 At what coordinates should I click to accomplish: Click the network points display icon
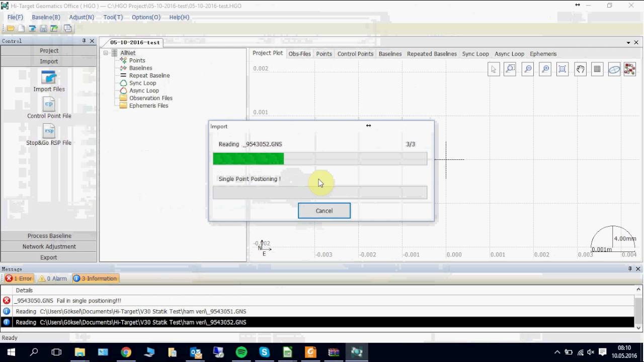click(x=629, y=69)
